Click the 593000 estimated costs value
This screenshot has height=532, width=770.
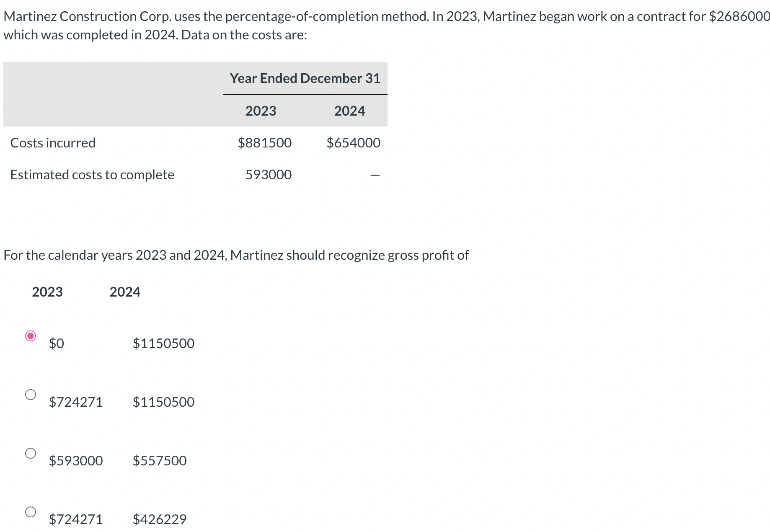[268, 174]
